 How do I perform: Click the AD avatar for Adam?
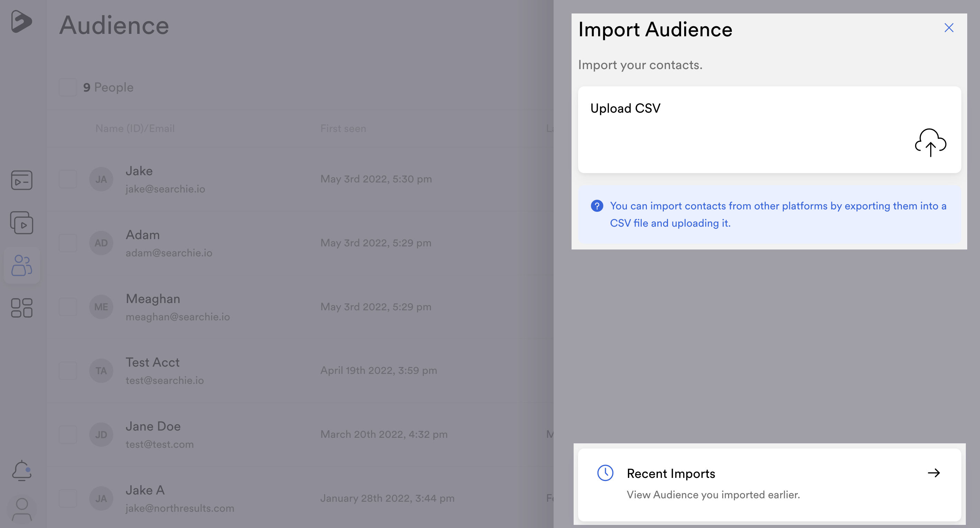coord(101,243)
